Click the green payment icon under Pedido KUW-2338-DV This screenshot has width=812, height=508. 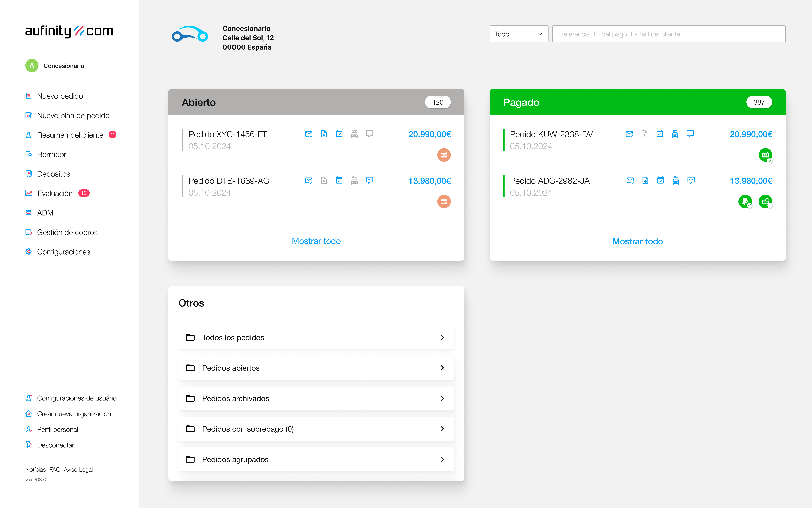765,155
